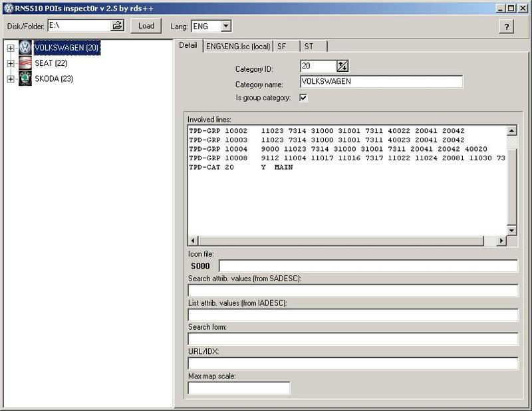
Task: Select SKODA (23) in the tree
Action: (x=54, y=78)
